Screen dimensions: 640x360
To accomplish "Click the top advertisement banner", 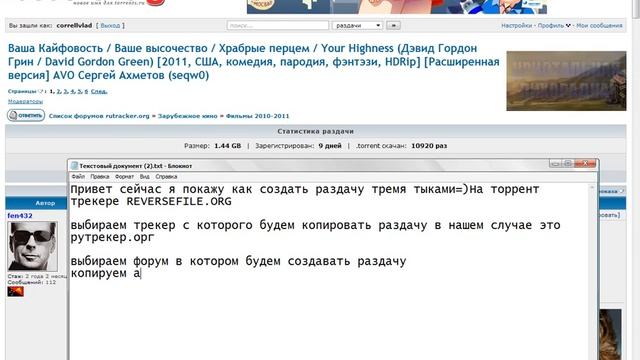I will click(397, 7).
